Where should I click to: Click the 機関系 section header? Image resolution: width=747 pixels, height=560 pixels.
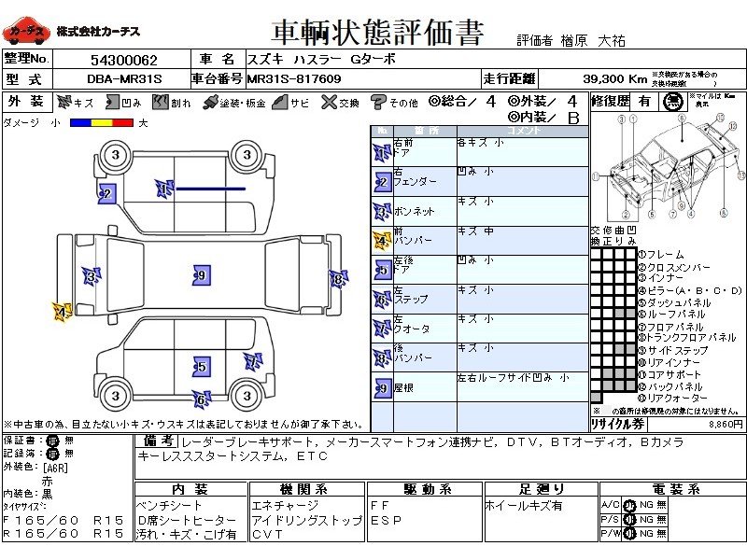coord(303,489)
